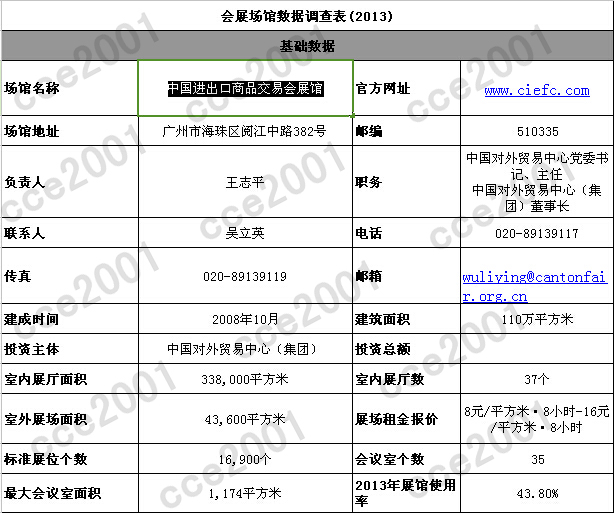
Task: Click the phone number 020-89139117
Action: [538, 233]
